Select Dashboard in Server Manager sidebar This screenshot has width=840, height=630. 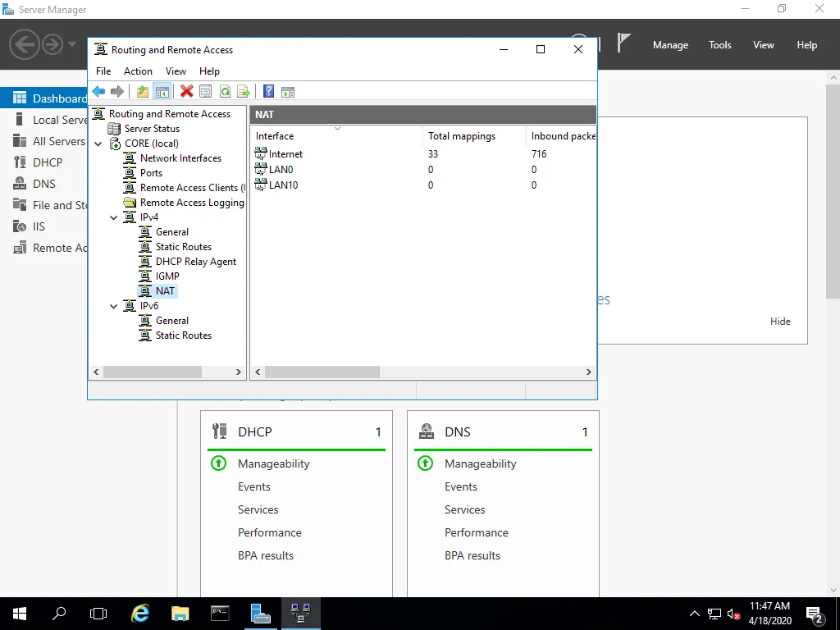click(x=44, y=98)
